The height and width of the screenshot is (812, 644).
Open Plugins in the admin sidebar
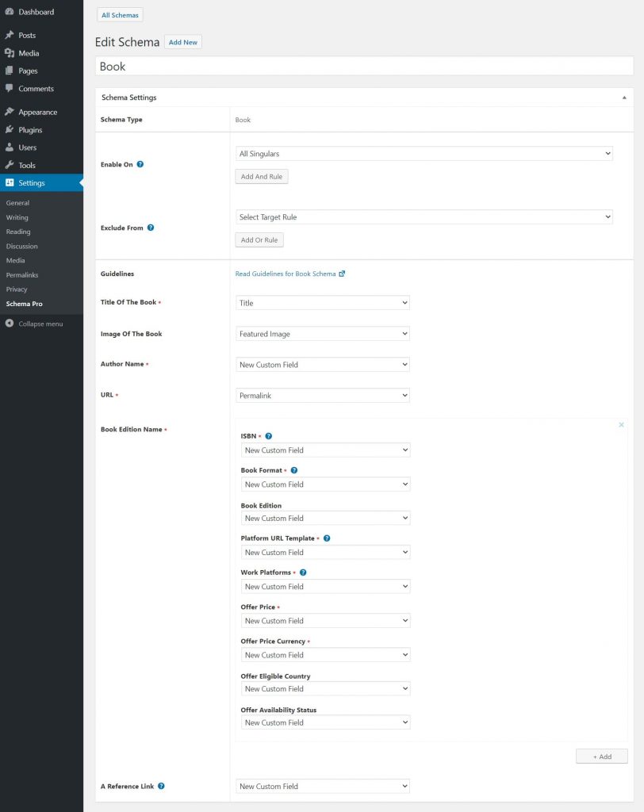point(30,130)
